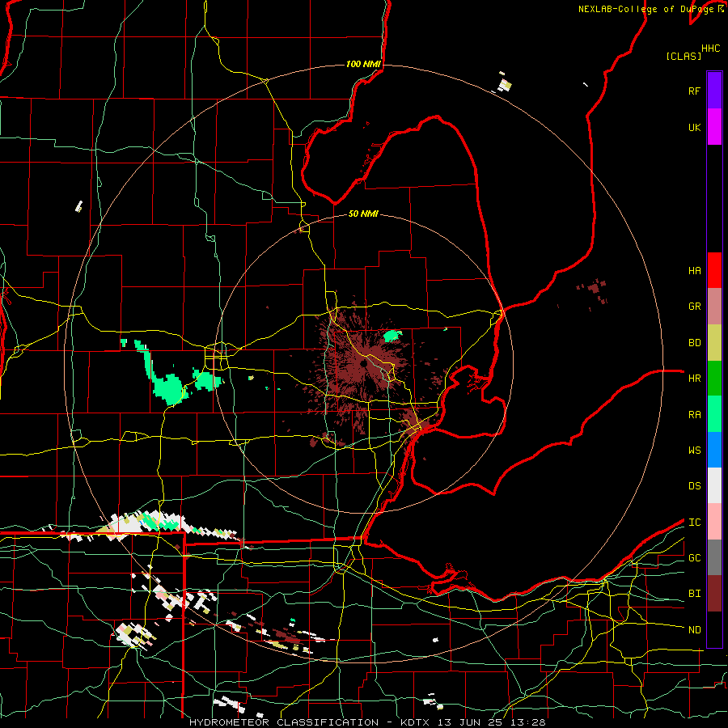Screen dimensions: 728x728
Task: Click the green rain echo near the radar
Action: point(393,335)
